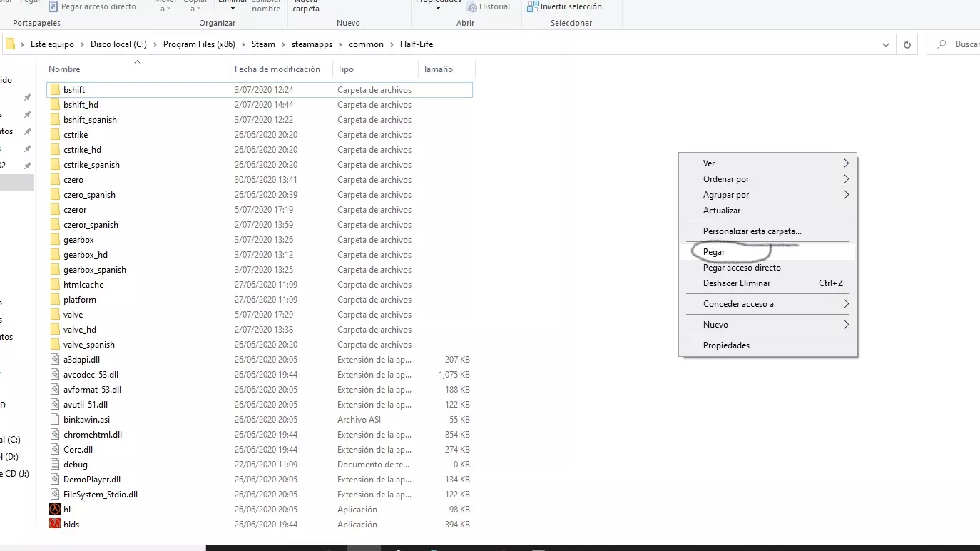Navigate to Disco local (C:) breadcrumb

(118, 44)
